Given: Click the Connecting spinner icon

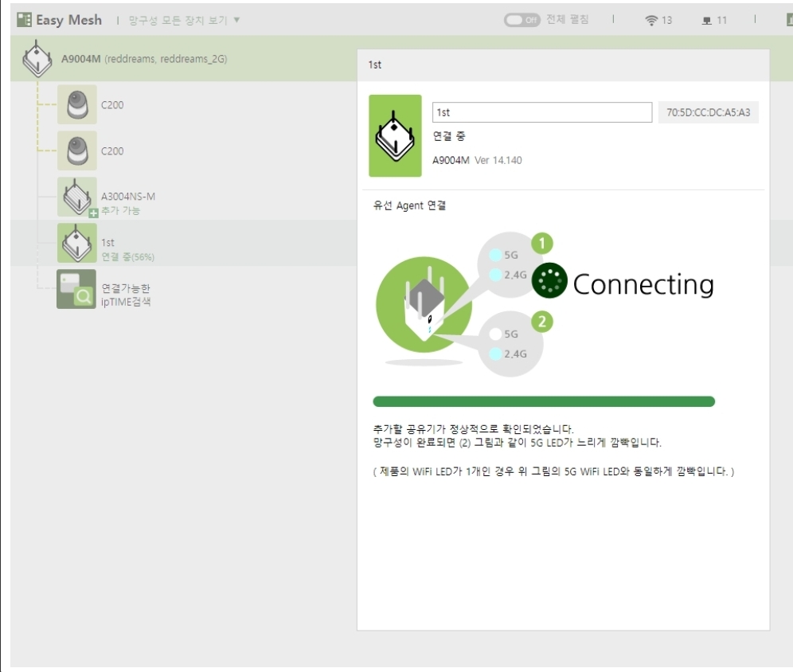Looking at the screenshot, I should (549, 280).
